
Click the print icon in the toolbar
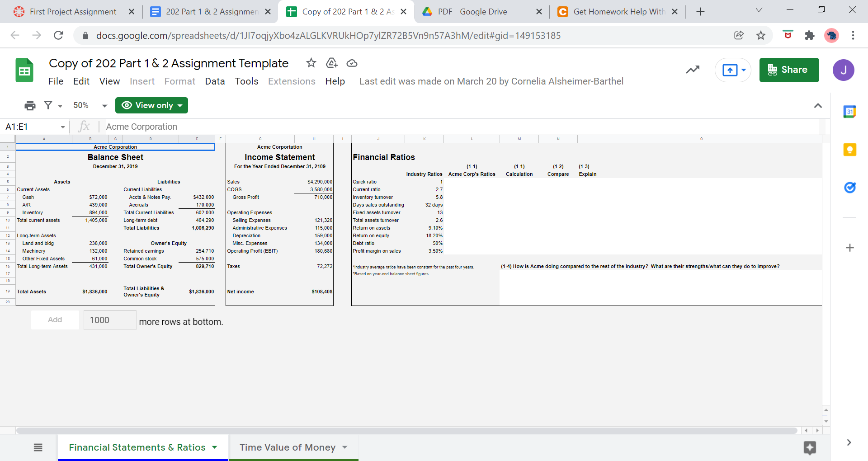point(29,105)
